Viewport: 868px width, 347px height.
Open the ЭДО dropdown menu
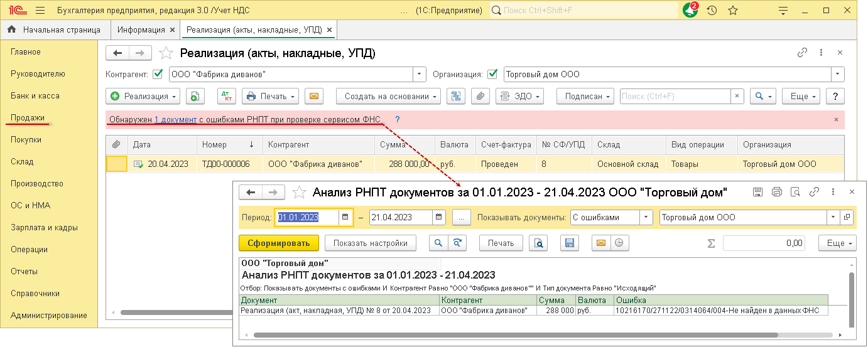coord(519,96)
